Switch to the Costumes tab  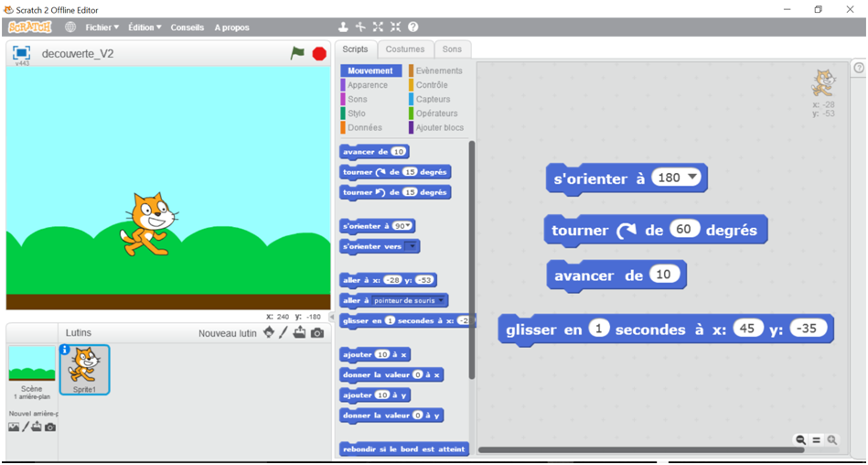(404, 49)
